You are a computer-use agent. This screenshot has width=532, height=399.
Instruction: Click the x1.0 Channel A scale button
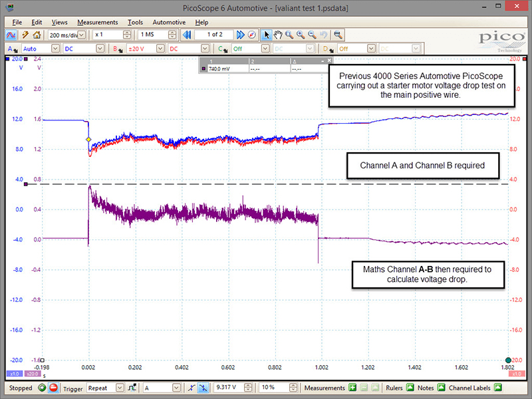[x=14, y=374]
